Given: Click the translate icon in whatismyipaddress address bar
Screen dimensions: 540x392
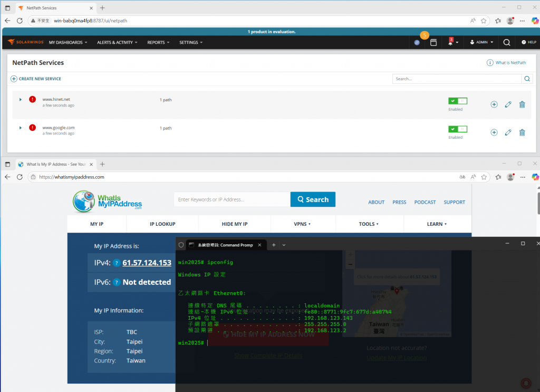Looking at the screenshot, I should click(x=462, y=177).
